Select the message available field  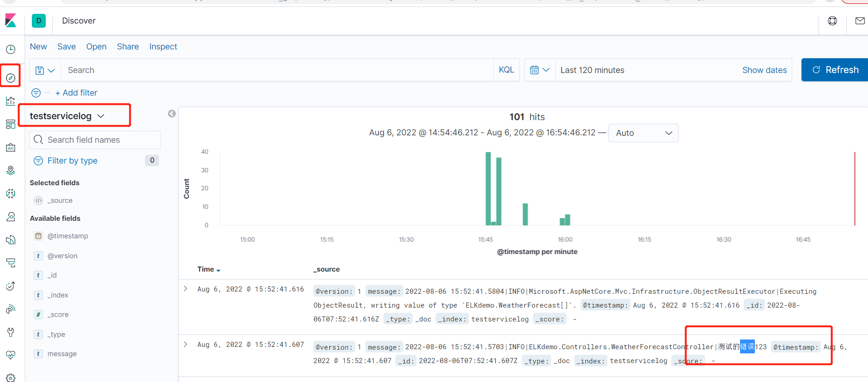tap(62, 354)
